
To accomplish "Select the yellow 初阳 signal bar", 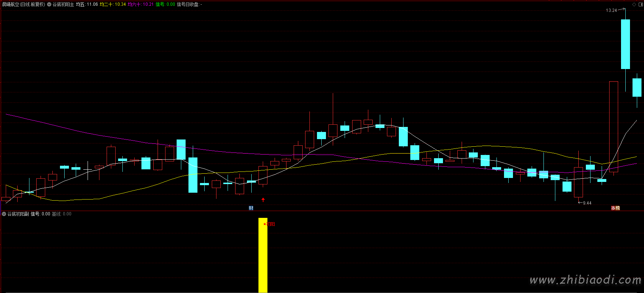I will tap(263, 255).
